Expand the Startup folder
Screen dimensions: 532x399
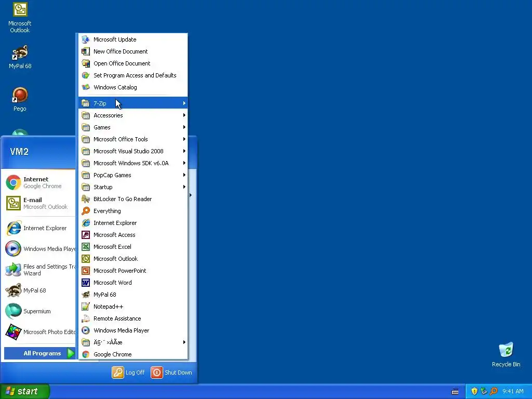[x=133, y=187]
